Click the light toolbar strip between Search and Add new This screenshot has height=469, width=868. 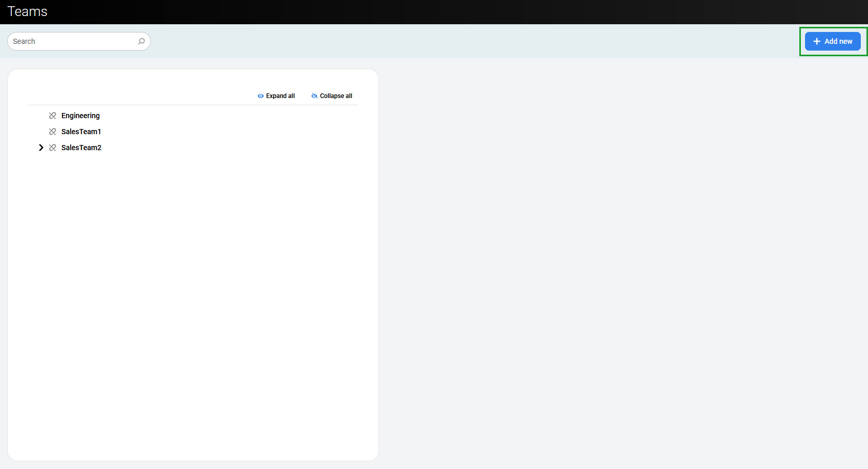click(465, 41)
